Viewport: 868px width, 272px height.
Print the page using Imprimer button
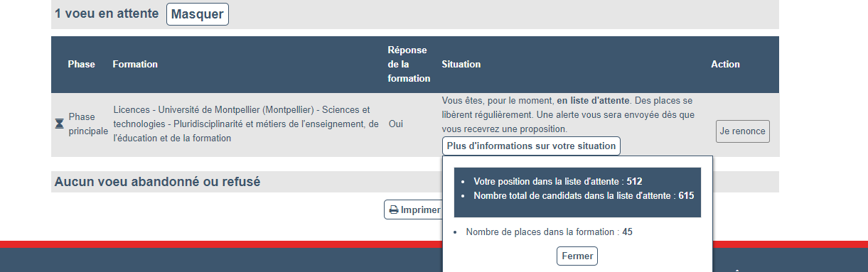413,210
